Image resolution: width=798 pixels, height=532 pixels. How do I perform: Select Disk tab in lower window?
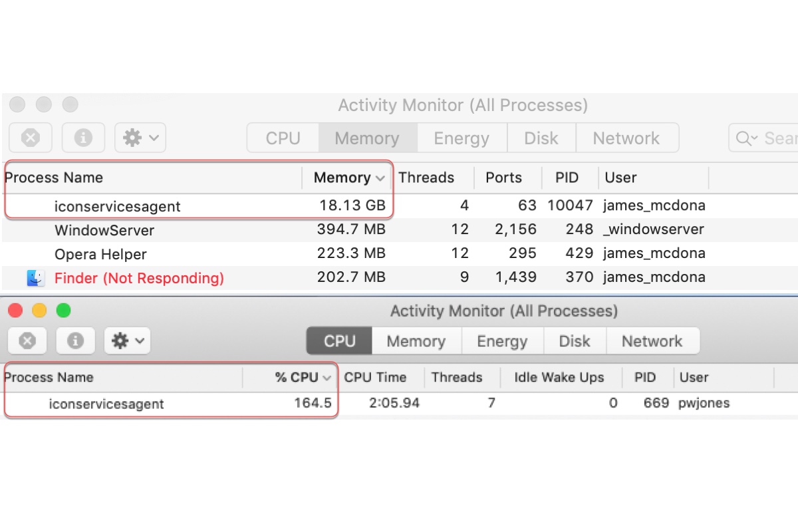coord(575,341)
